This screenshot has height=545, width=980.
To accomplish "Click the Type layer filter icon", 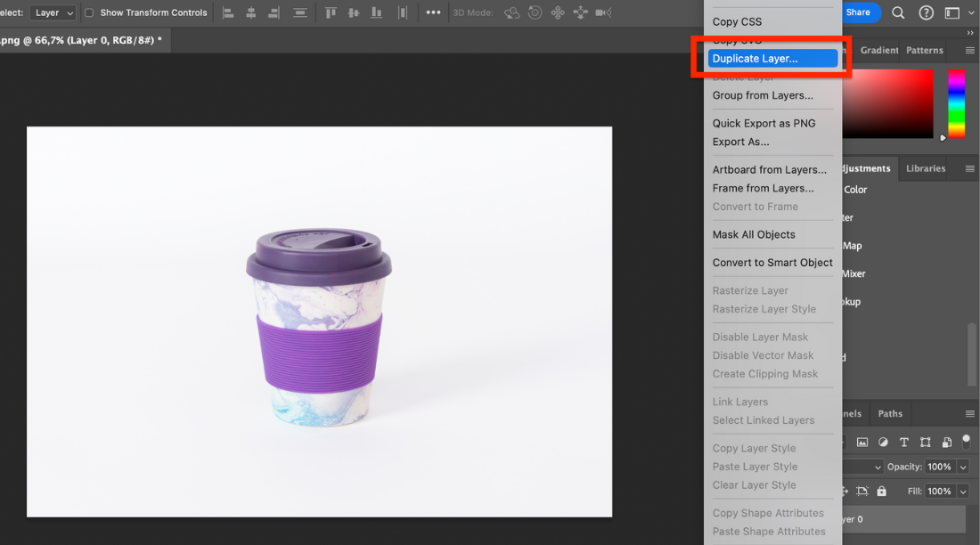I will click(905, 443).
